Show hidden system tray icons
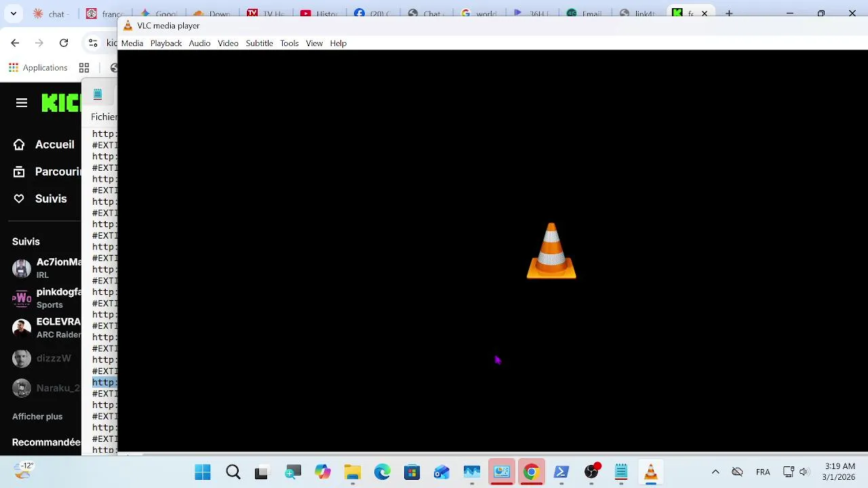 pyautogui.click(x=715, y=472)
